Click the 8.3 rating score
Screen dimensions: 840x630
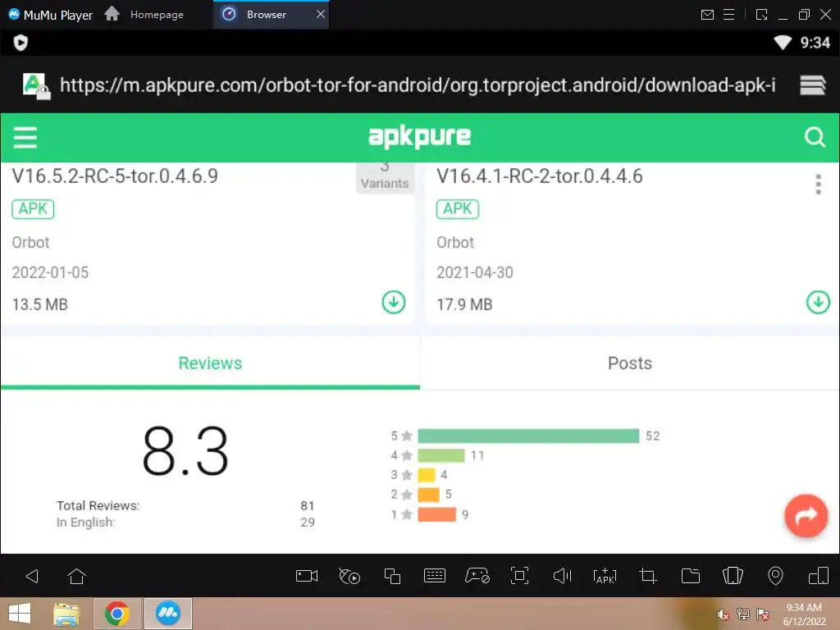185,451
